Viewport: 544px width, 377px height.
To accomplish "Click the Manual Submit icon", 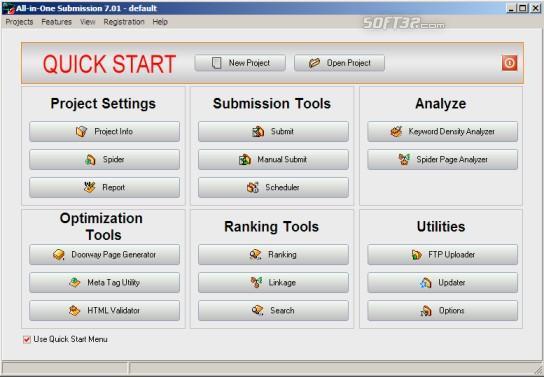I will pyautogui.click(x=245, y=160).
